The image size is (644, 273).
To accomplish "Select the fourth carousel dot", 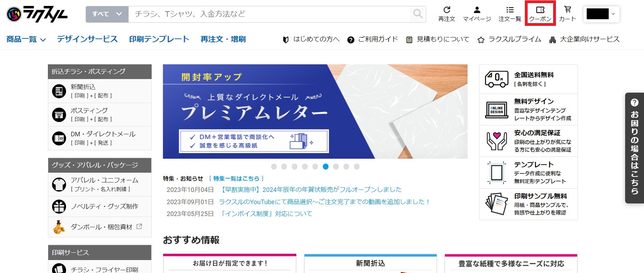I will 305,167.
